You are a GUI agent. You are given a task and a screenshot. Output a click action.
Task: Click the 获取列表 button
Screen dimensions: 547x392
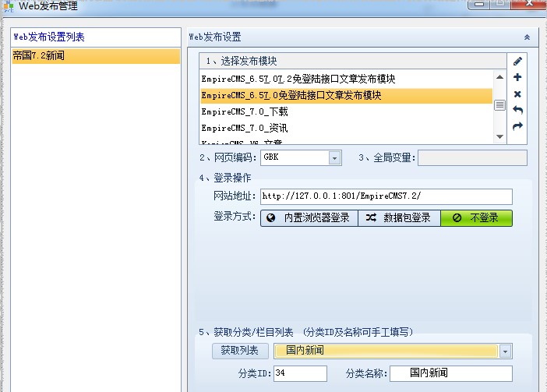[240, 351]
